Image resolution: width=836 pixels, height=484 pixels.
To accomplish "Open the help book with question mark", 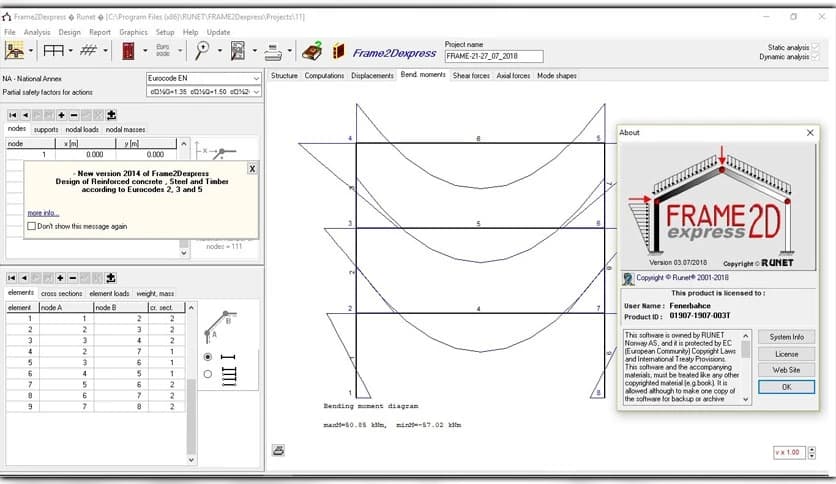I will coord(312,51).
